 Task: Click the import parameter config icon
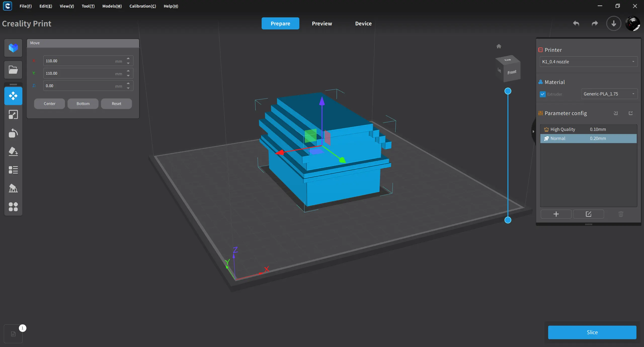(x=616, y=113)
